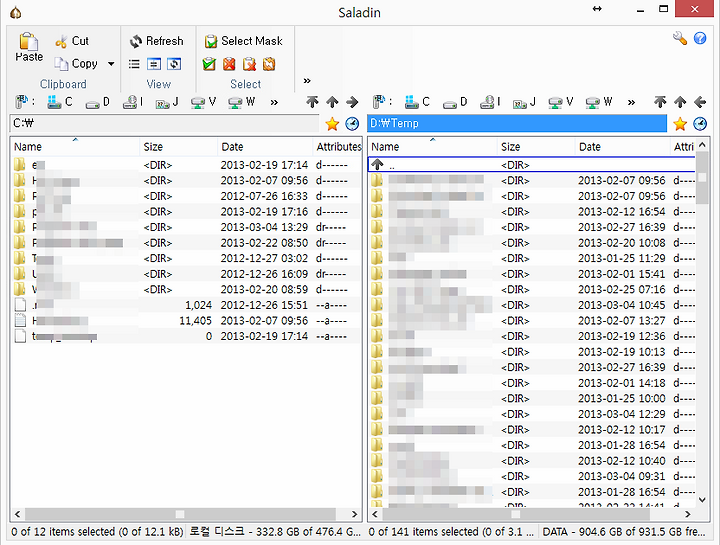Go to root folder in left panel
The width and height of the screenshot is (720, 545).
click(312, 102)
